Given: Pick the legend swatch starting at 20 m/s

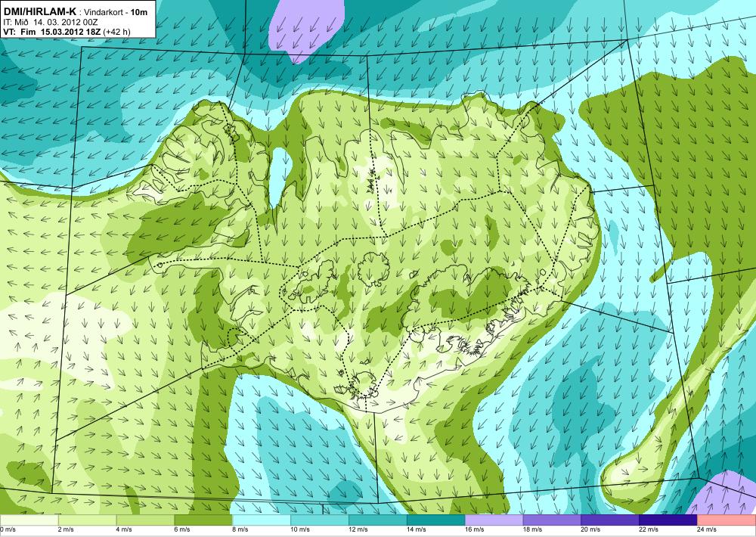Looking at the screenshot, I should (610, 520).
